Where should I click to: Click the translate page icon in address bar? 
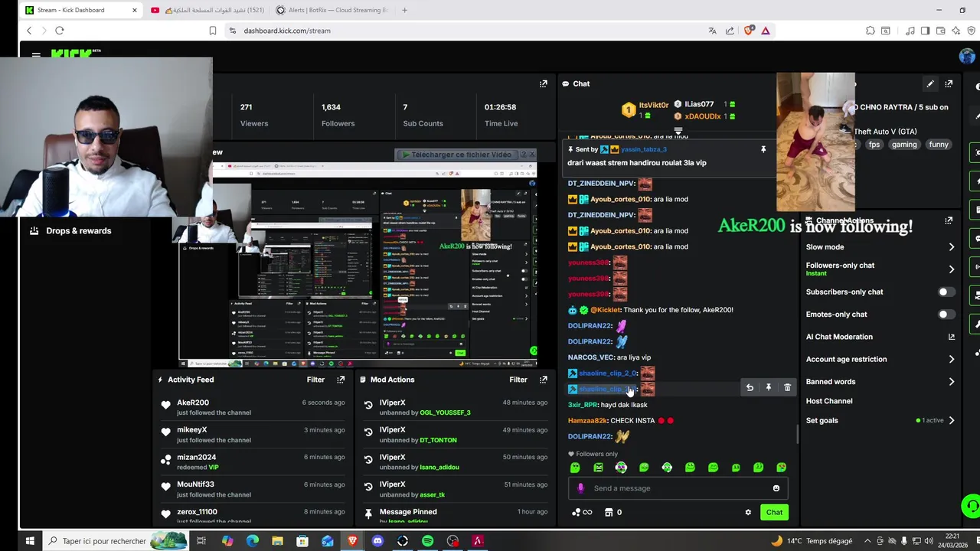[712, 31]
